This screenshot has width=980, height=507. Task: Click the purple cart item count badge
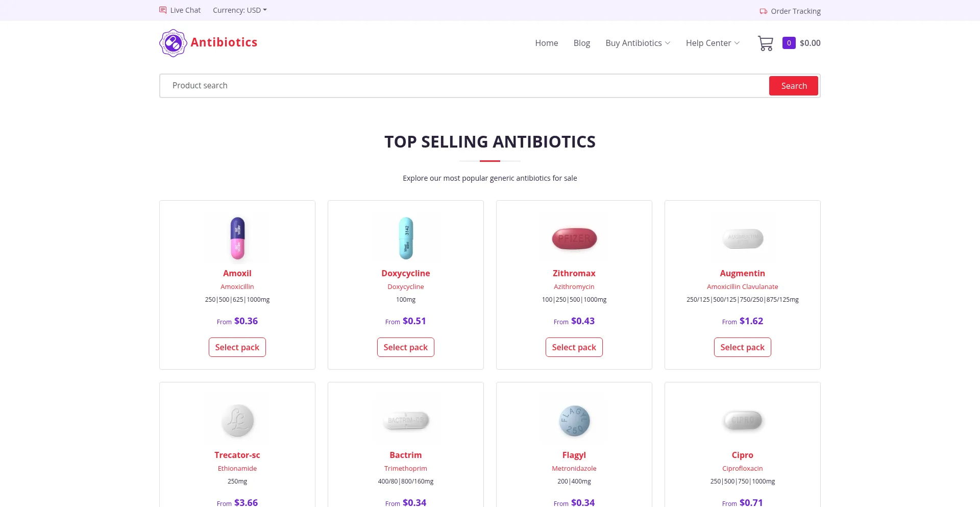coord(789,43)
